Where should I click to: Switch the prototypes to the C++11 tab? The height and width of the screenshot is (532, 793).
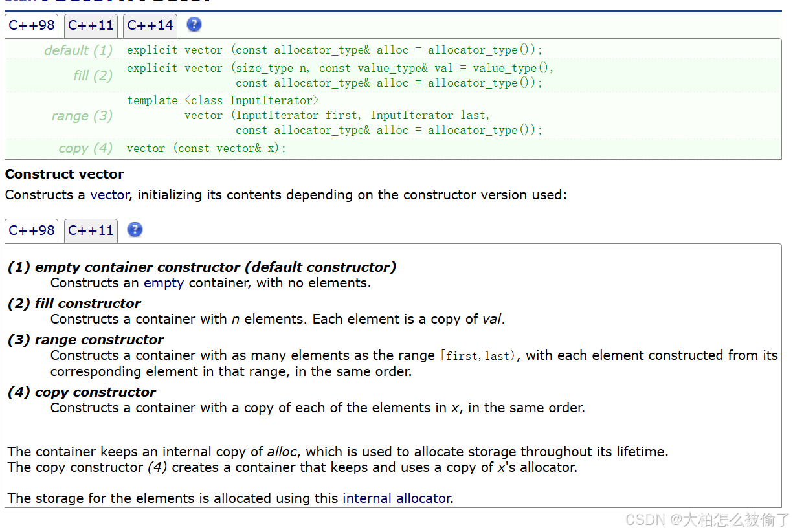(x=91, y=26)
